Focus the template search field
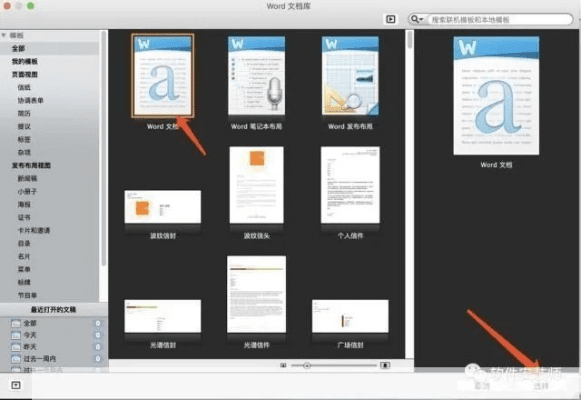Viewport: 581px width, 400px height. coord(499,20)
